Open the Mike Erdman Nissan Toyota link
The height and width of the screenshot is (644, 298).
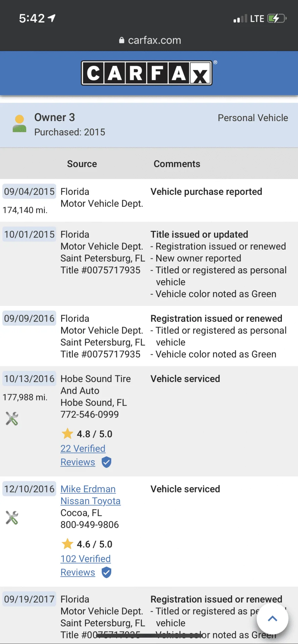pos(90,495)
